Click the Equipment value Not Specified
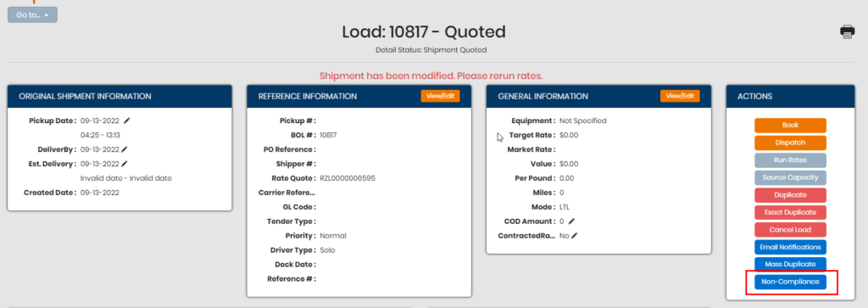Screen dimensions: 868x308 click(583, 120)
